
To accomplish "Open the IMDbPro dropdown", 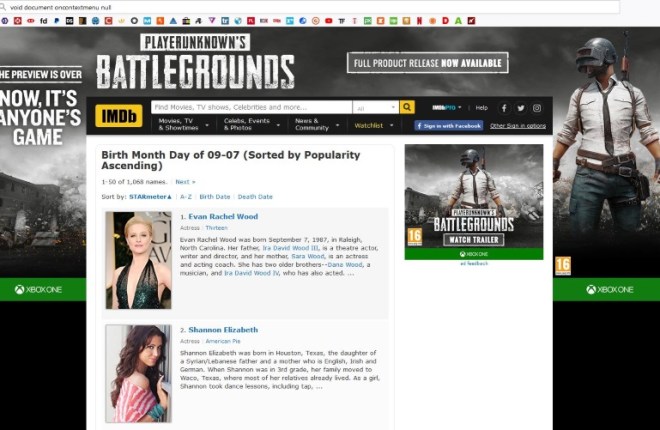I will pos(447,108).
